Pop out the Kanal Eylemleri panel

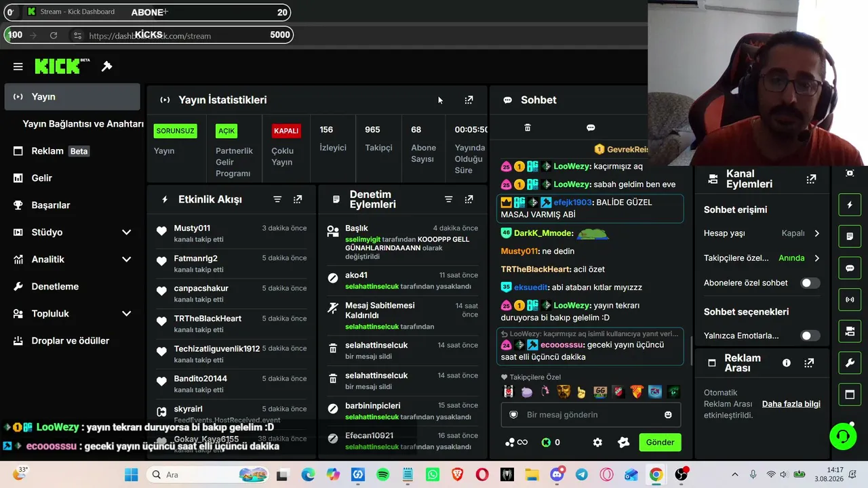[x=811, y=179]
